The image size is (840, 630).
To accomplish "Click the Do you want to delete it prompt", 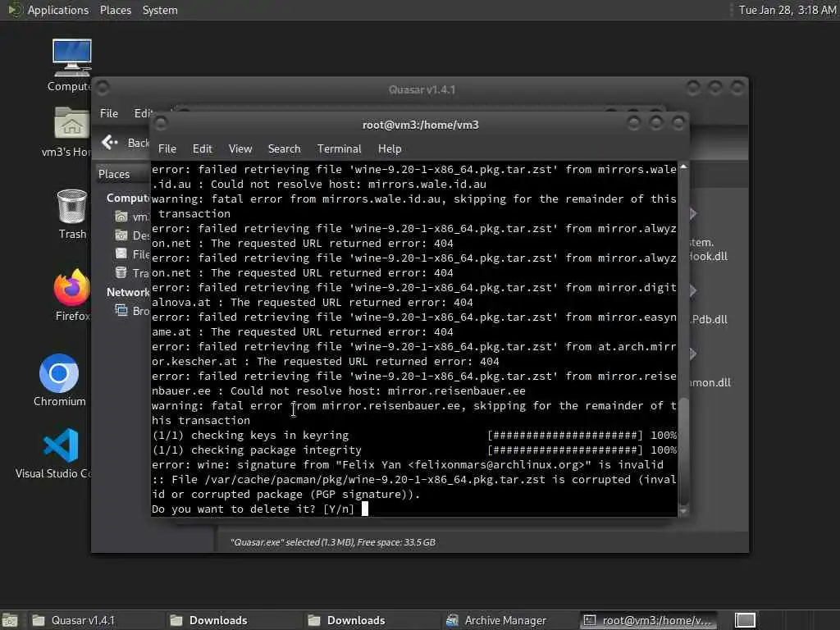I will coord(253,509).
